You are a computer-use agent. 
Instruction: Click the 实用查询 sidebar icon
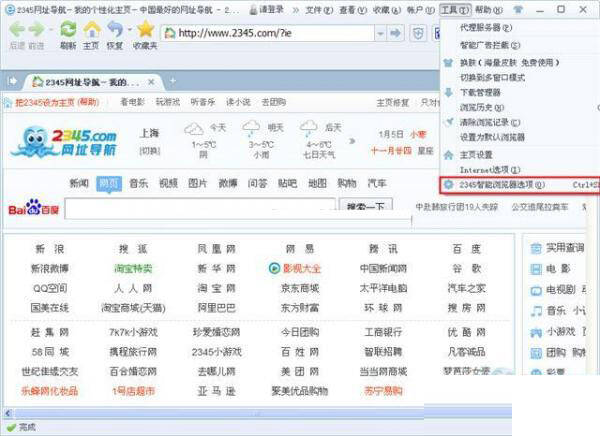[536, 248]
